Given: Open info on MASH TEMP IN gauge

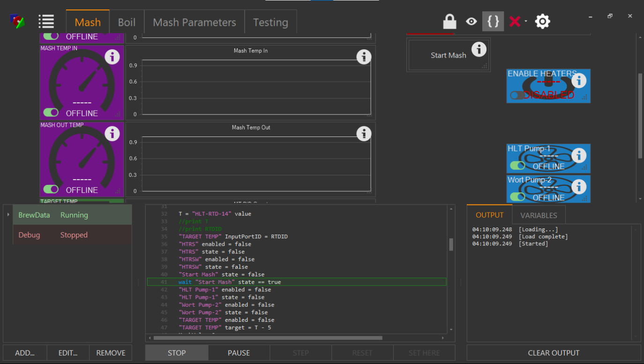Looking at the screenshot, I should pyautogui.click(x=112, y=57).
